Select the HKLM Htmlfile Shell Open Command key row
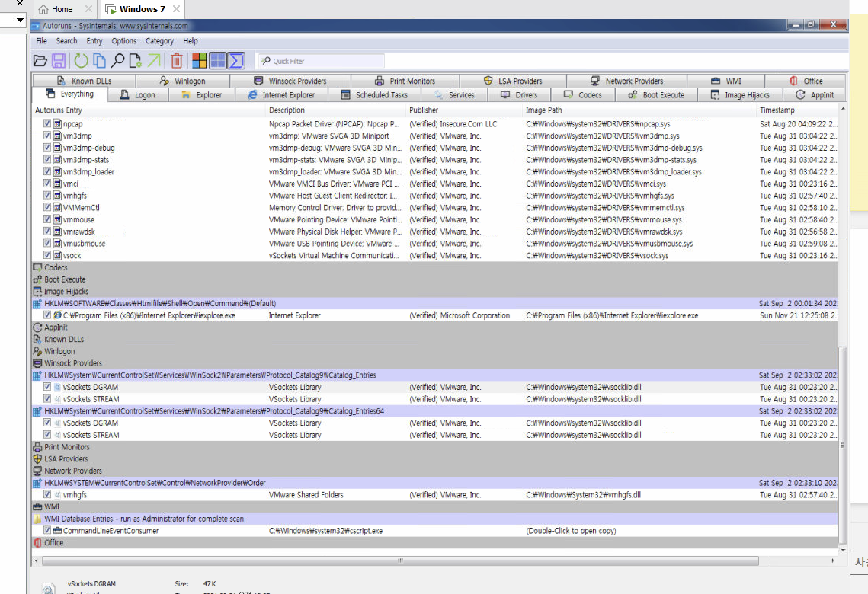Screen dimensions: 868x594 [x=434, y=303]
